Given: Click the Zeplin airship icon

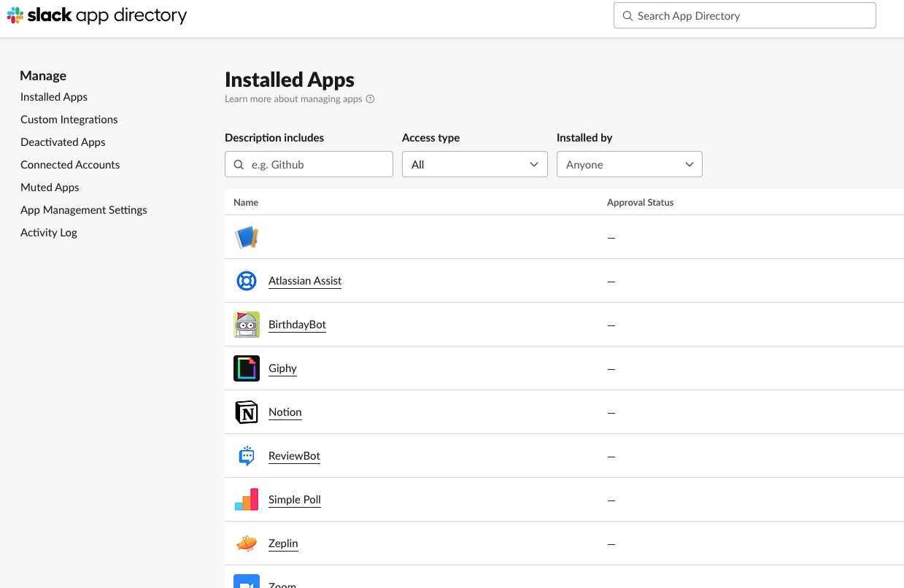Looking at the screenshot, I should tap(247, 543).
